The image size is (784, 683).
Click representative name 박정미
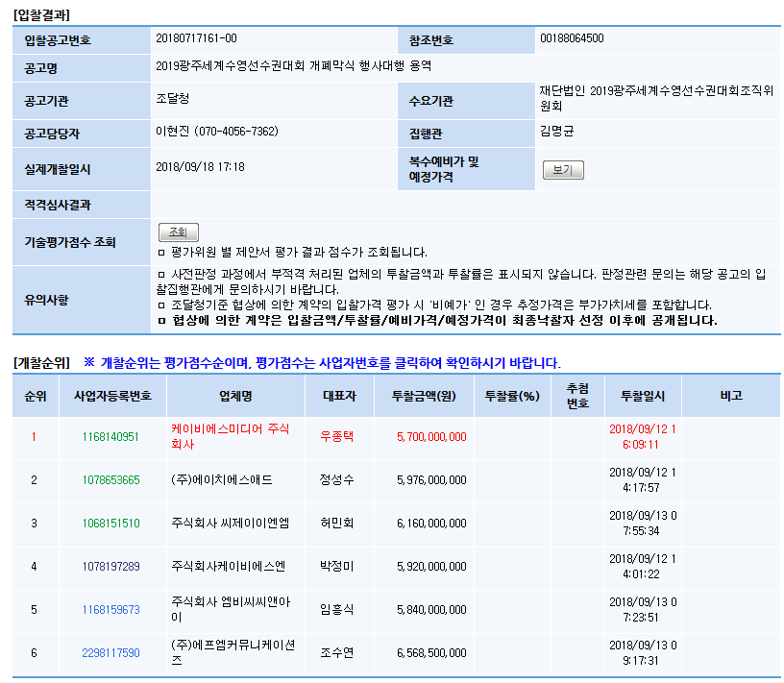(x=337, y=567)
